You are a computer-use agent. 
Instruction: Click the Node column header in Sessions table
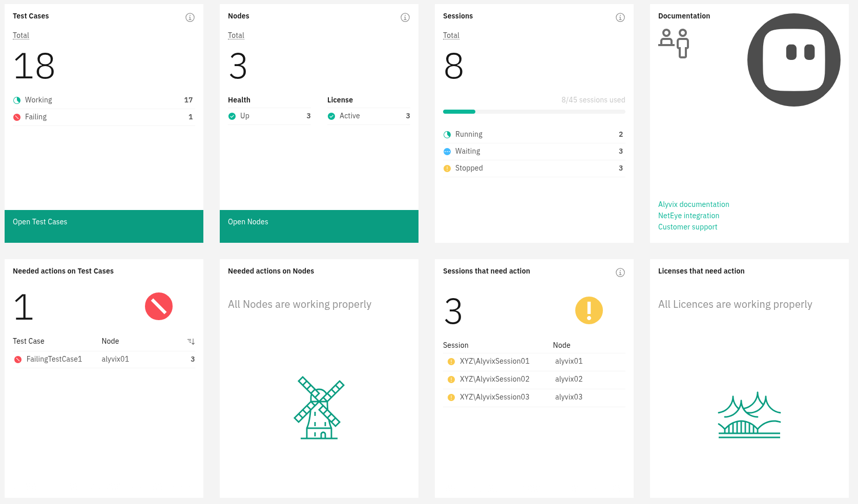click(561, 345)
